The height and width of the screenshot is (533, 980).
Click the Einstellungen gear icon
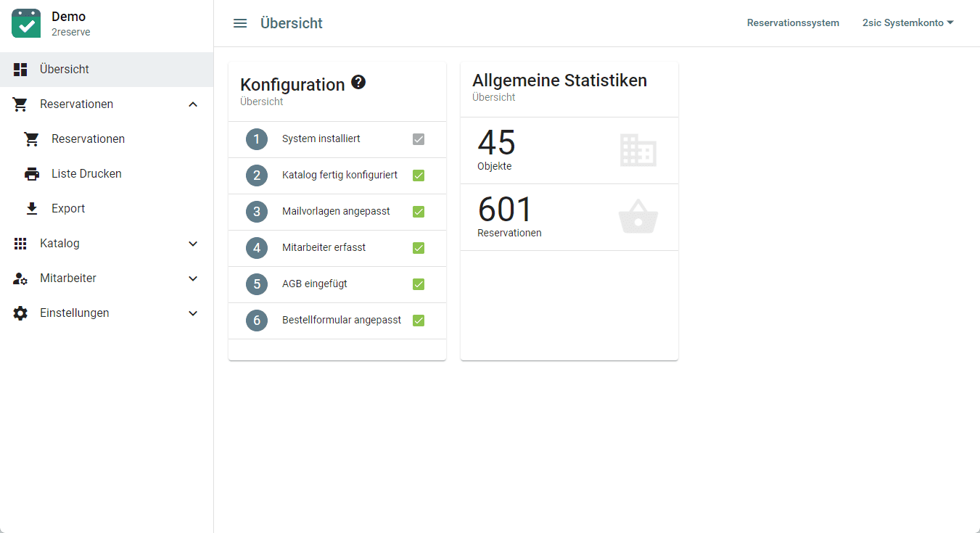click(x=20, y=313)
